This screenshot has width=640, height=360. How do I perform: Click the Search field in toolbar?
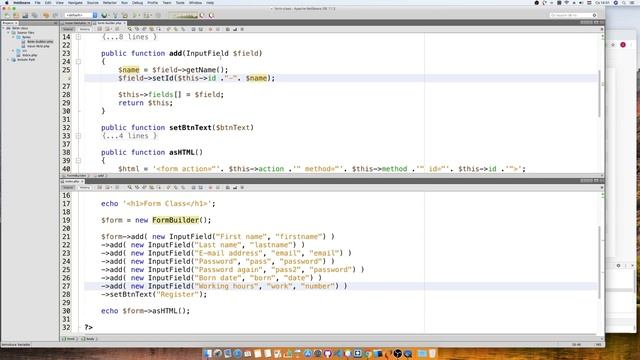[573, 15]
